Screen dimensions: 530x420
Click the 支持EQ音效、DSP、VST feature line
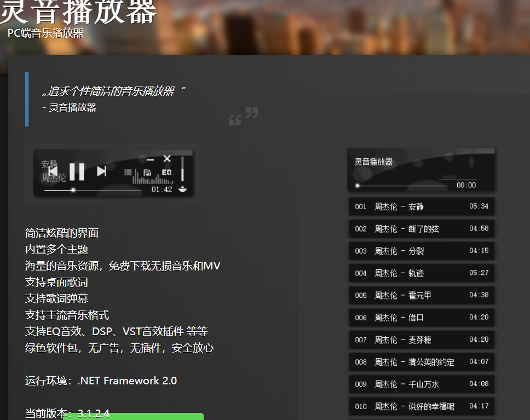116,331
